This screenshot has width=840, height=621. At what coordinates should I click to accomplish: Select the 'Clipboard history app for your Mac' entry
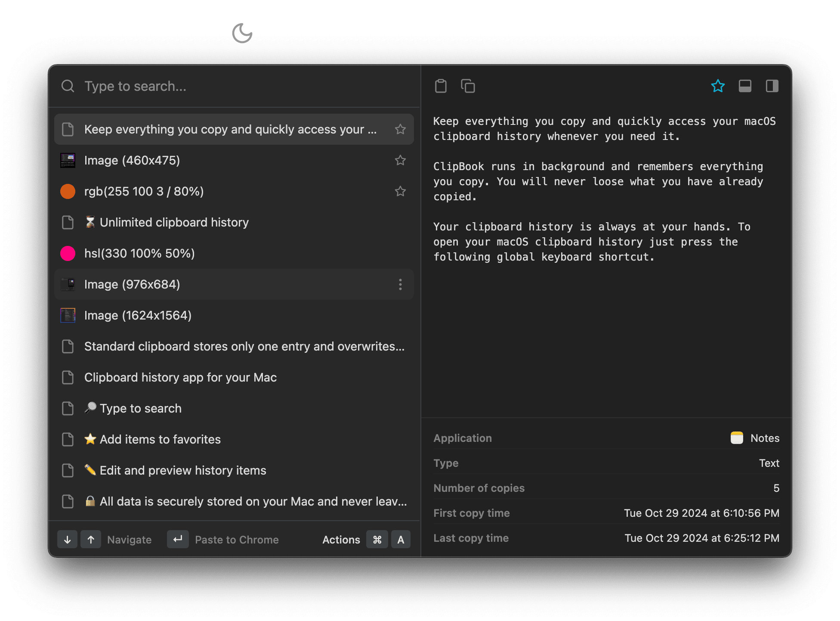[180, 377]
